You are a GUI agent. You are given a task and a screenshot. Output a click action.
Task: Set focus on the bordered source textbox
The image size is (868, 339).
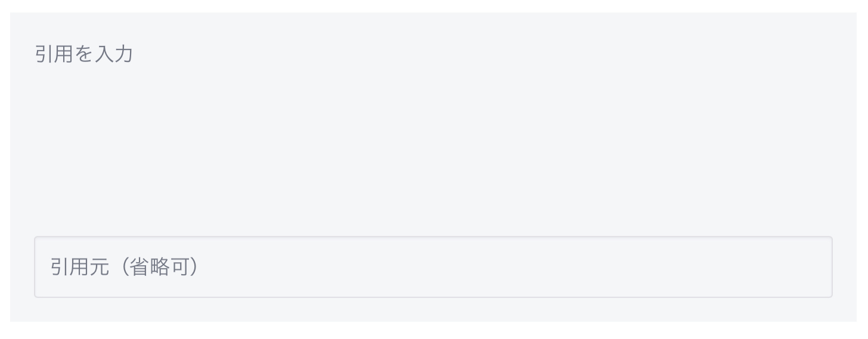pos(433,267)
